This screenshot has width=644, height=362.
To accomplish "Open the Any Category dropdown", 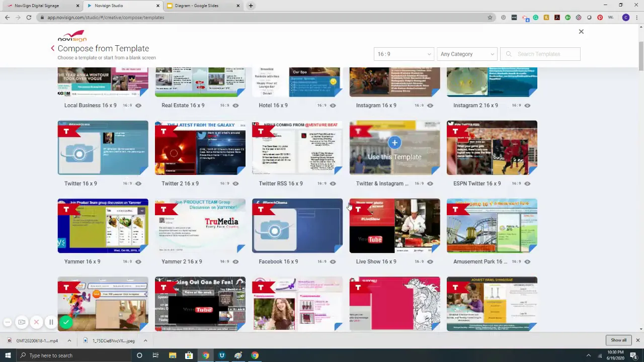I will 467,54.
